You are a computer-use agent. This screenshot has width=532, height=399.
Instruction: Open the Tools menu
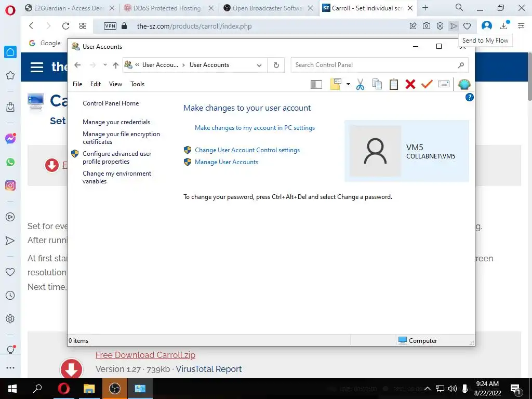pos(137,84)
